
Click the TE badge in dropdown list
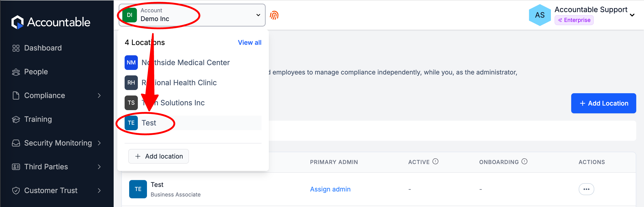tap(131, 123)
